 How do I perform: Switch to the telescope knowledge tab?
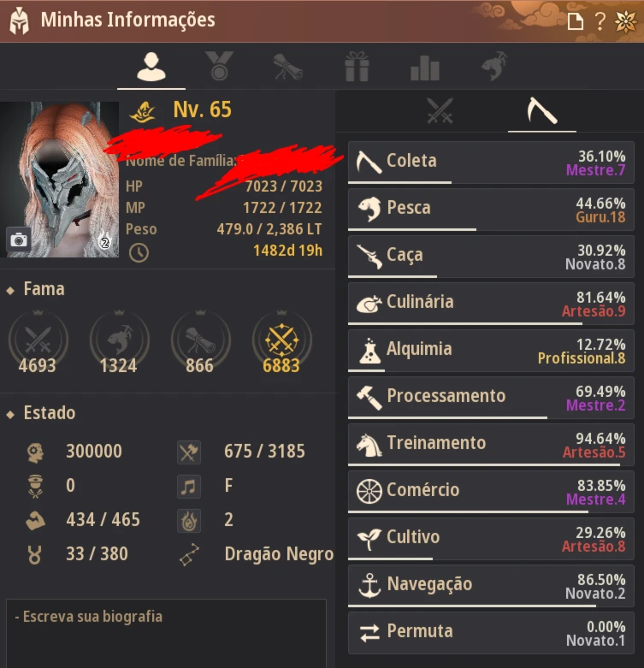pyautogui.click(x=287, y=67)
